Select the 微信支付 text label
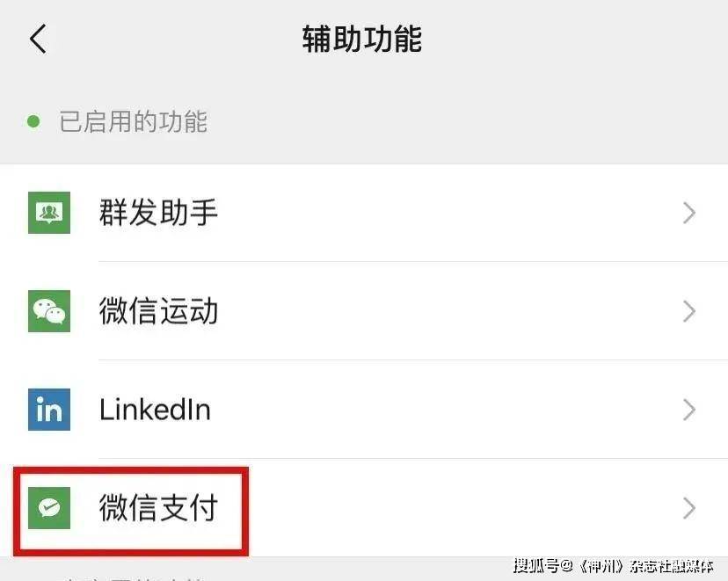The image size is (728, 581). coord(158,508)
